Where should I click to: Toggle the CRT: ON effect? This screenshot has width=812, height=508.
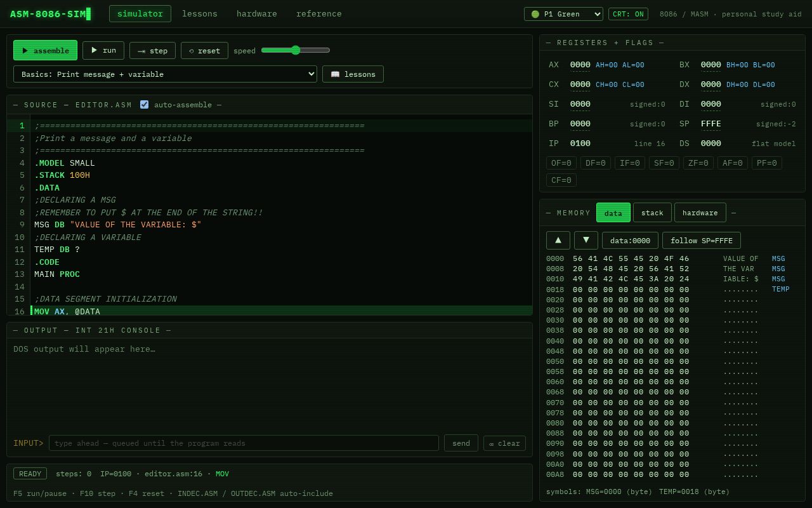pos(628,14)
